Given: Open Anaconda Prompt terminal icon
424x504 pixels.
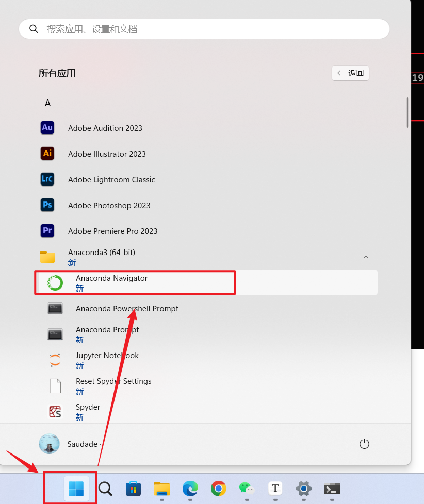Looking at the screenshot, I should click(55, 334).
